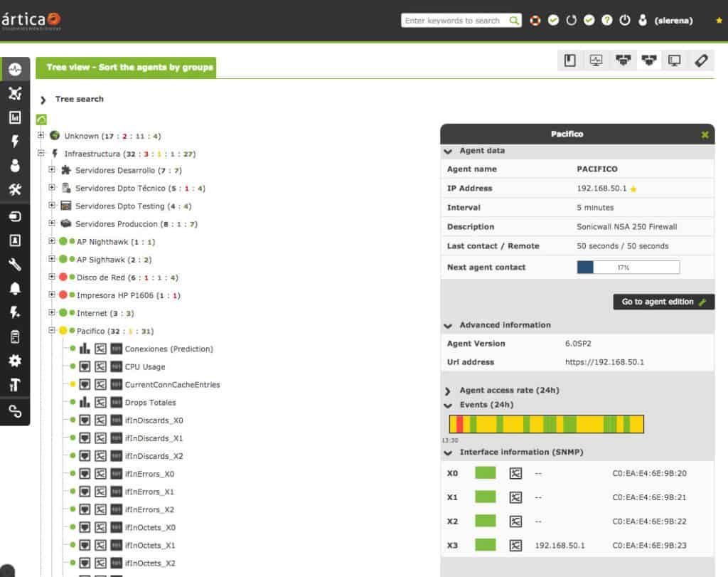Viewport: 728px width, 577px height.
Task: Click the Events 24h colored status bar
Action: [547, 424]
